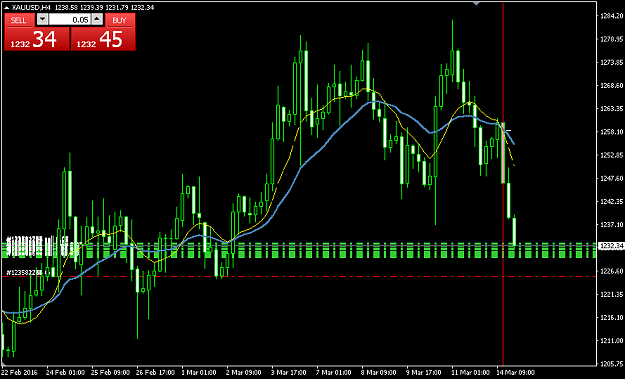The width and height of the screenshot is (625, 379).
Task: Select the red dashed stop-loss line
Action: [299, 276]
